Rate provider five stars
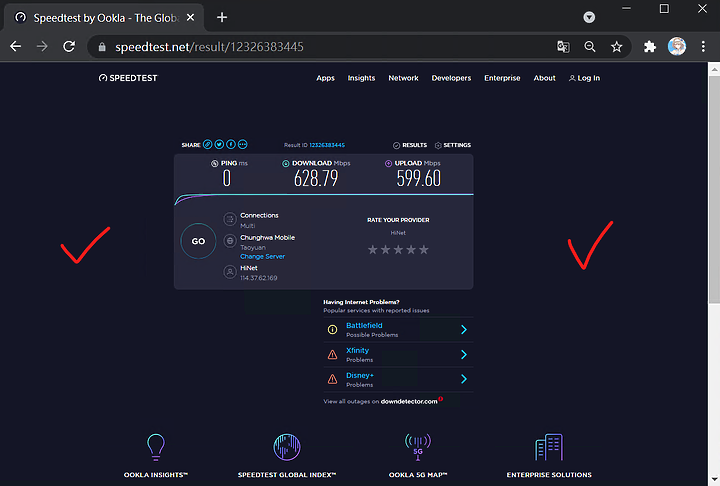This screenshot has height=486, width=720. 424,249
